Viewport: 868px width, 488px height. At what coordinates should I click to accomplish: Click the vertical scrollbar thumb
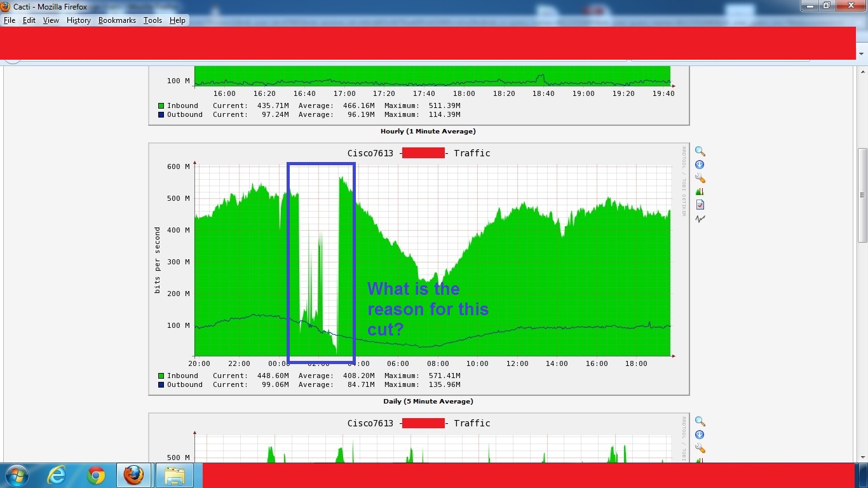coord(862,195)
